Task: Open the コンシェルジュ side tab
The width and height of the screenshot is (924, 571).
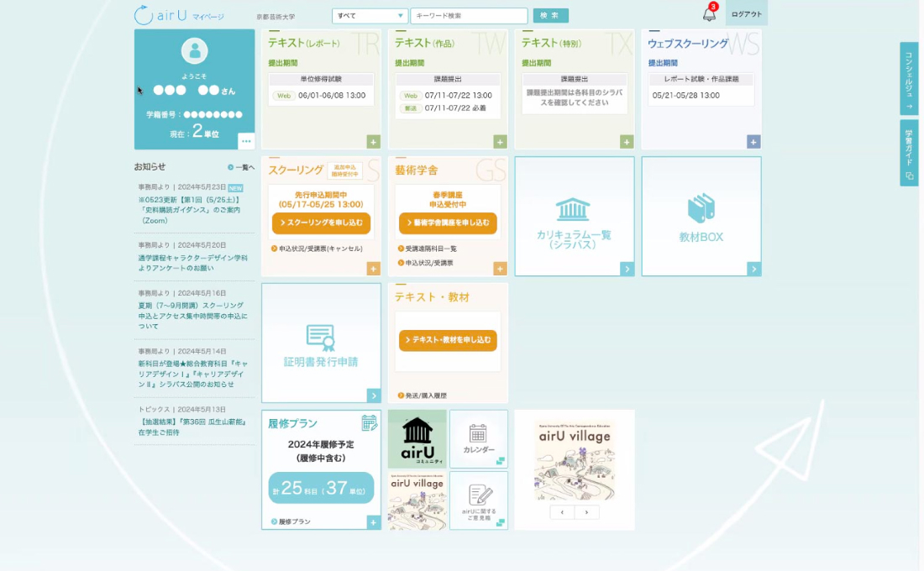Action: 909,78
